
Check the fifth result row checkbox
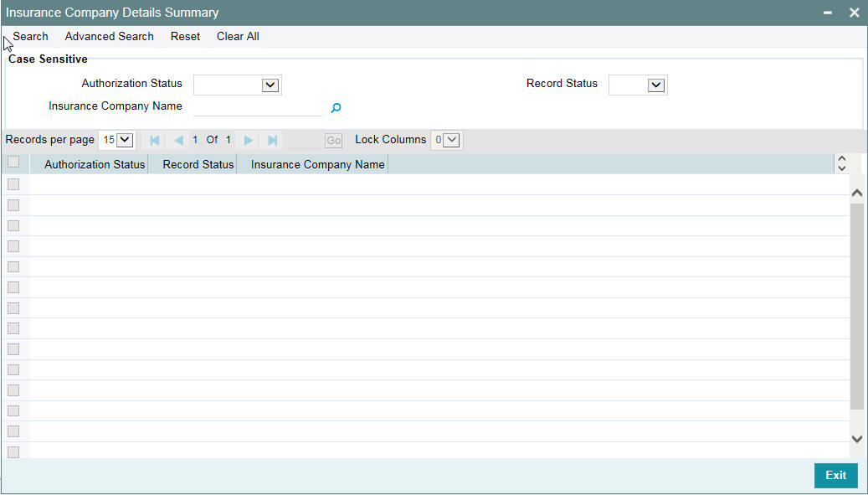13,267
